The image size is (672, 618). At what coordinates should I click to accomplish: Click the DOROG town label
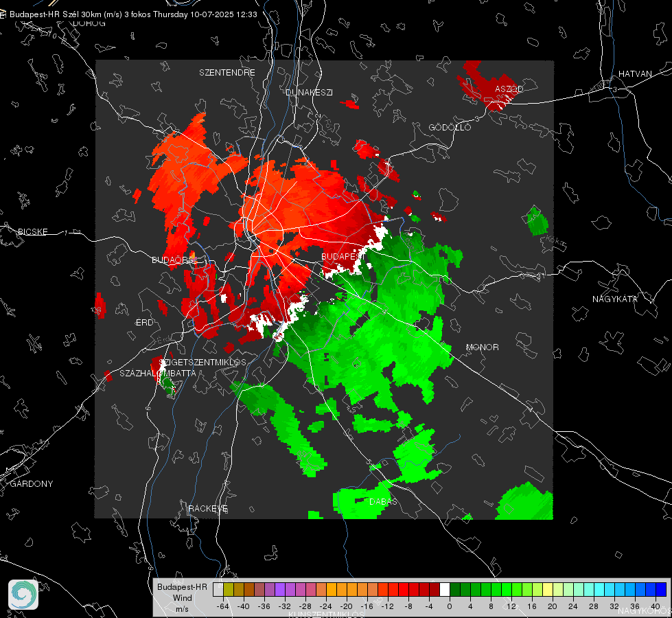89,23
